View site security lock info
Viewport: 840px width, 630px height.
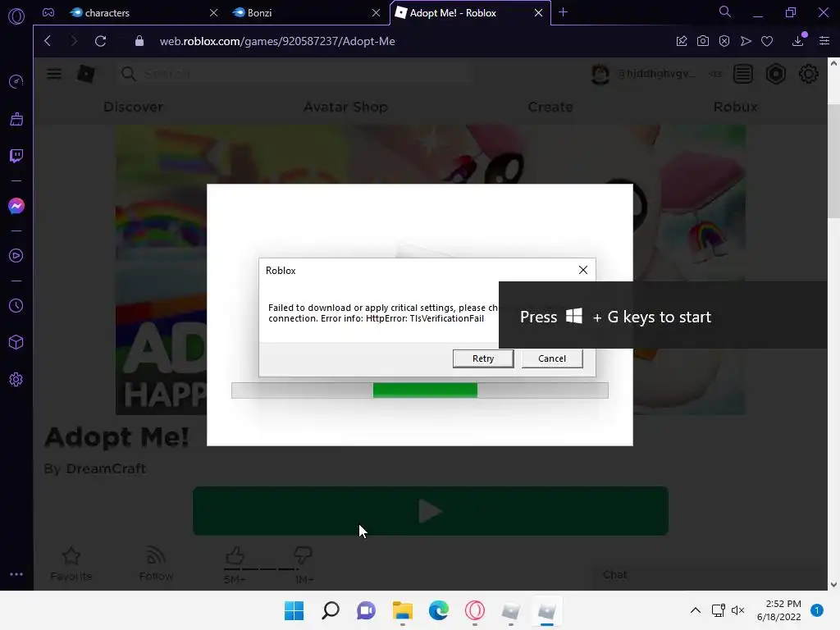139,41
